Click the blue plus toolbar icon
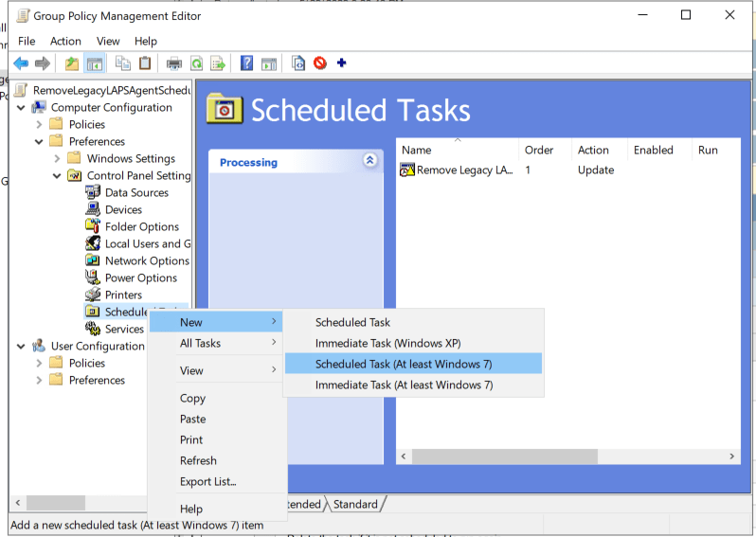Viewport: 756px width, 537px height. [x=342, y=63]
